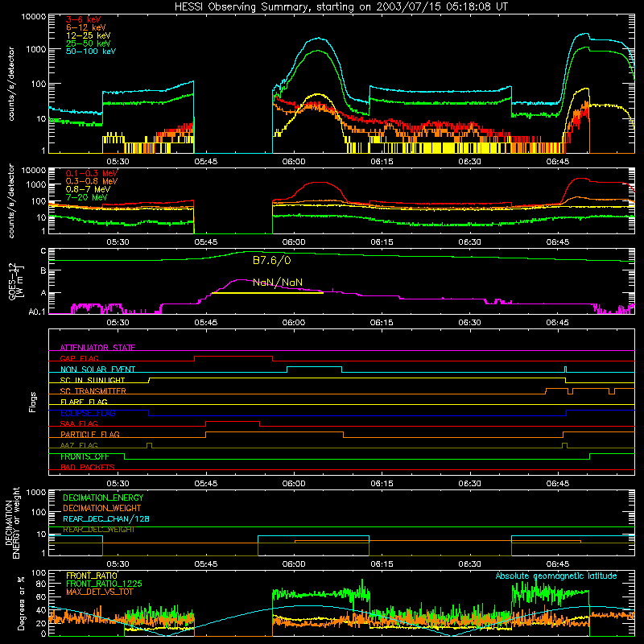Select the ECLIPSE_FLAG label

point(88,413)
